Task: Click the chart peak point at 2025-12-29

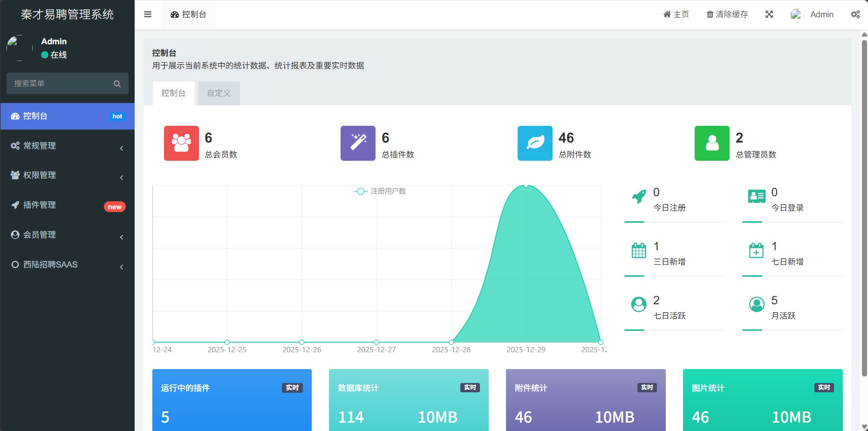Action: [526, 185]
